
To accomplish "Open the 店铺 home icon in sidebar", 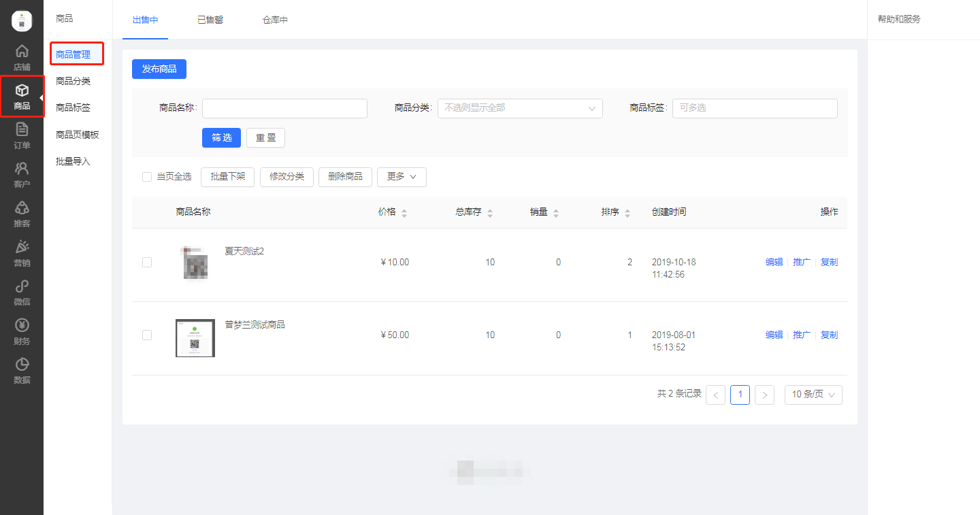I will pos(22,52).
